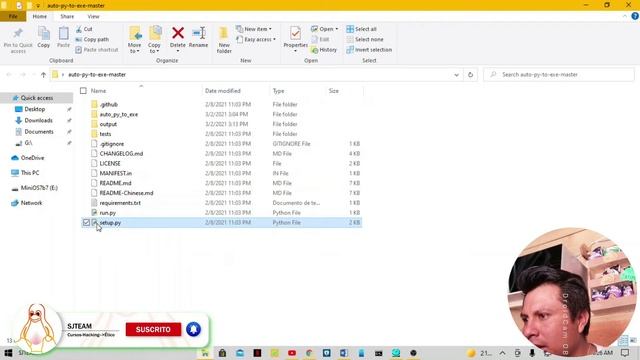The height and width of the screenshot is (360, 640).
Task: Open Explorer help question mark icon
Action: point(635,16)
